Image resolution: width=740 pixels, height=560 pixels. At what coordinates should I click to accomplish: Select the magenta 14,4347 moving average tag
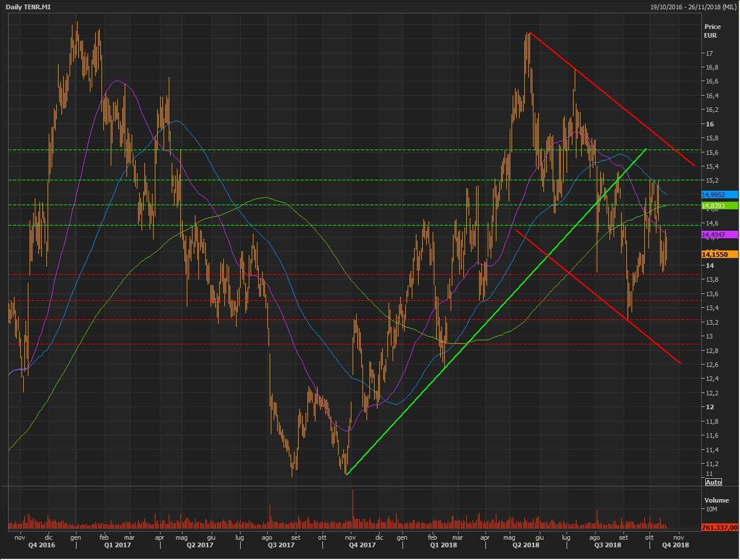click(x=719, y=235)
